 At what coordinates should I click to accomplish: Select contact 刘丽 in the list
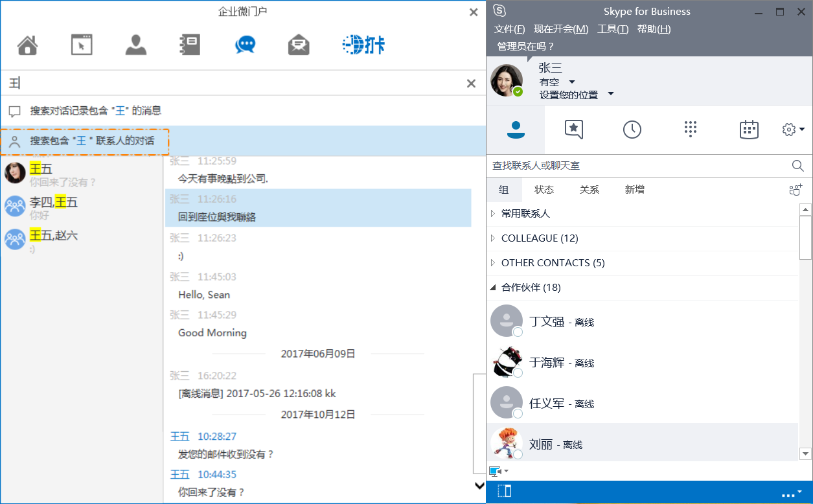(643, 443)
